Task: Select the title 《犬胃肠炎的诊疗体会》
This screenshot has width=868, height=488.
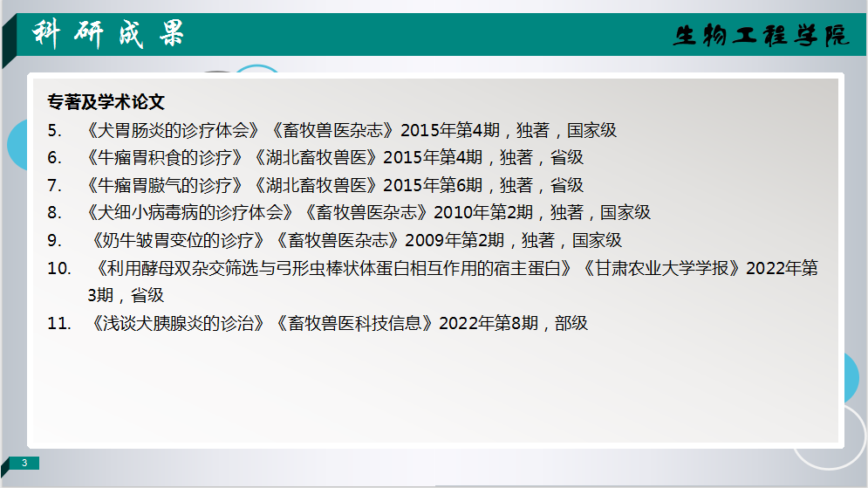Action: [x=171, y=130]
